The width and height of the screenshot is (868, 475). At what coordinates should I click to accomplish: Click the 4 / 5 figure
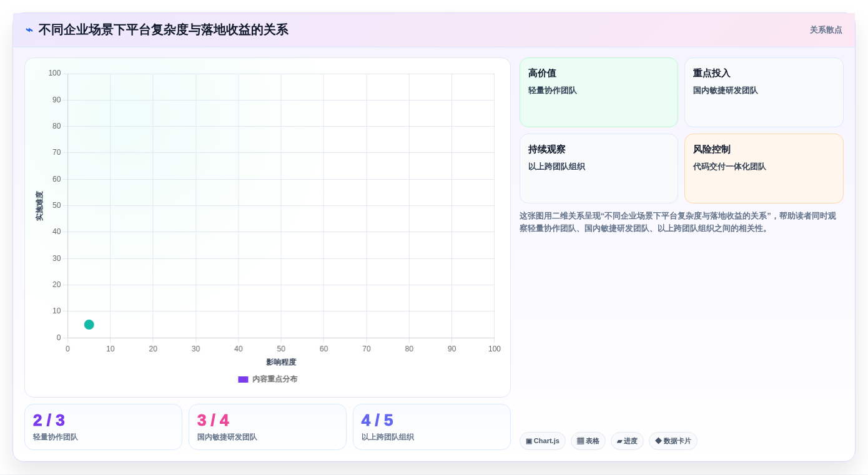point(377,420)
